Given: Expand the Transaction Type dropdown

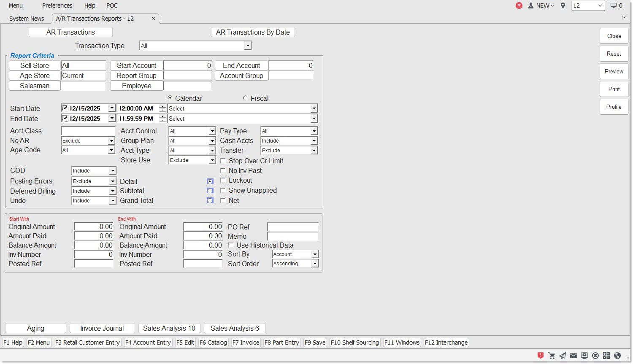Looking at the screenshot, I should point(248,46).
